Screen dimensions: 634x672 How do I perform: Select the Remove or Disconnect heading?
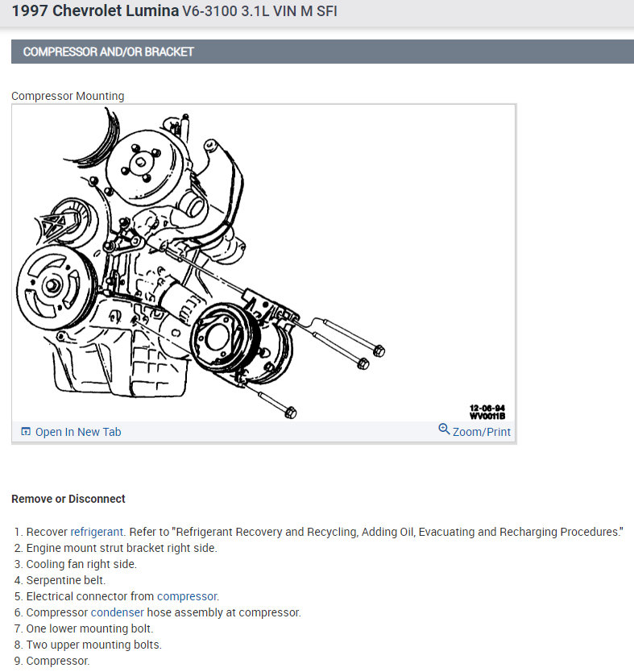(x=68, y=499)
